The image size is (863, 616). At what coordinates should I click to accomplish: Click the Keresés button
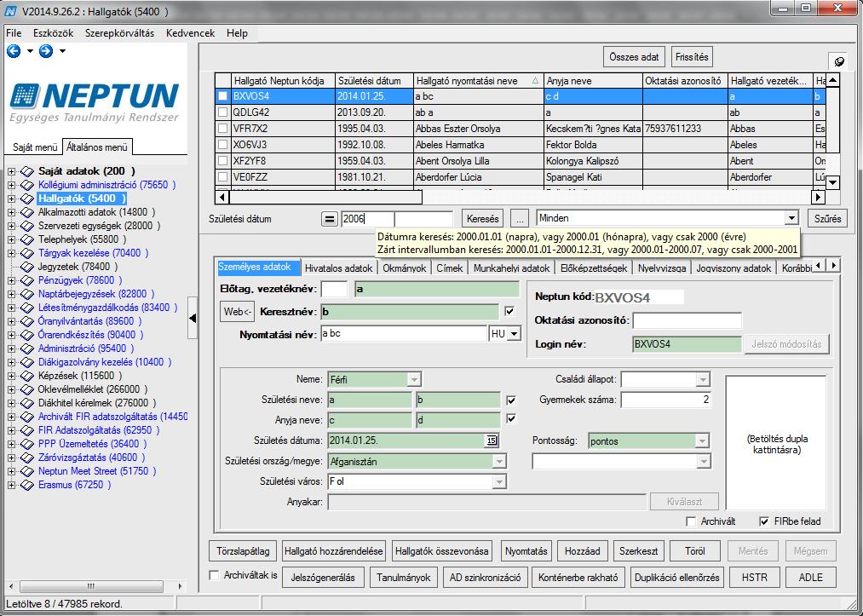(483, 219)
